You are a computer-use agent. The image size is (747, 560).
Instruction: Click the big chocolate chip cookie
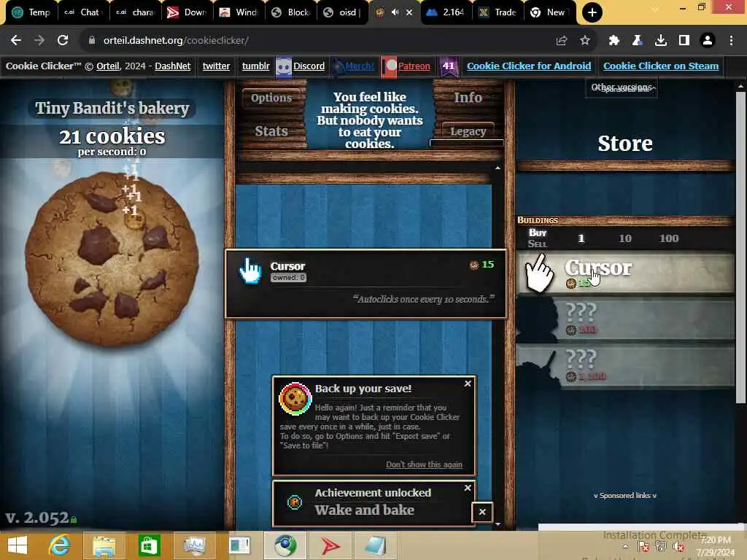coord(112,260)
